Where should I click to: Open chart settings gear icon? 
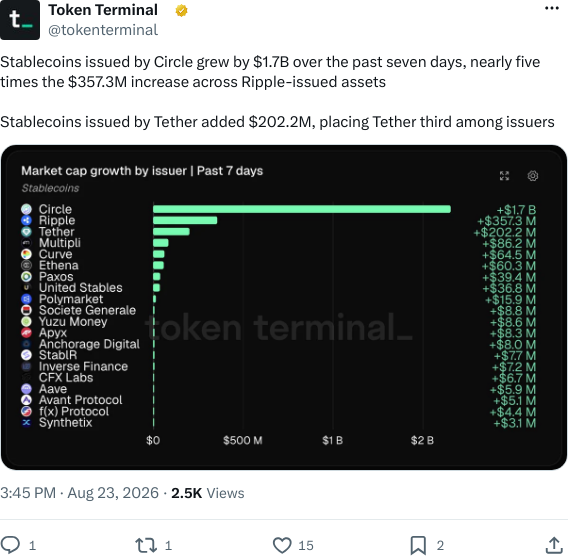point(532,176)
